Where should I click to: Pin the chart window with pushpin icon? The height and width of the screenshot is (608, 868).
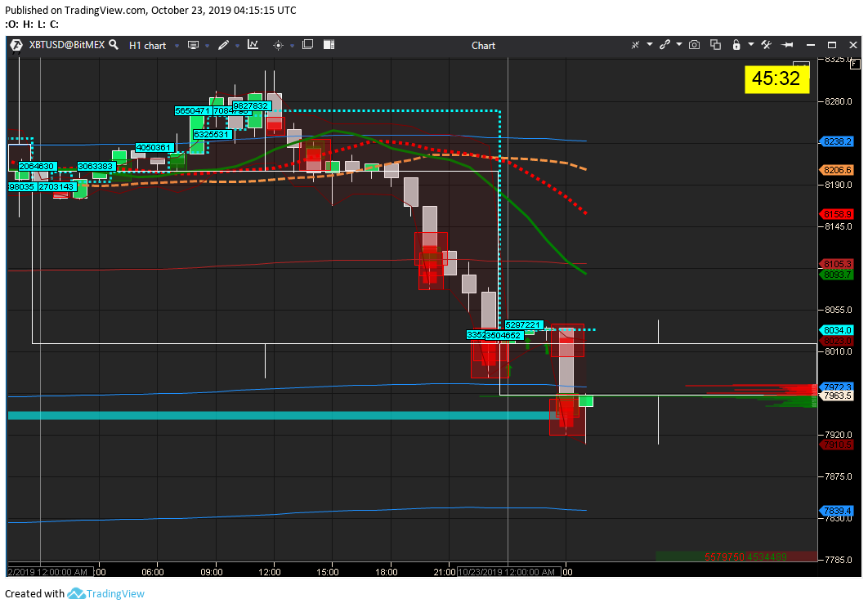[787, 45]
